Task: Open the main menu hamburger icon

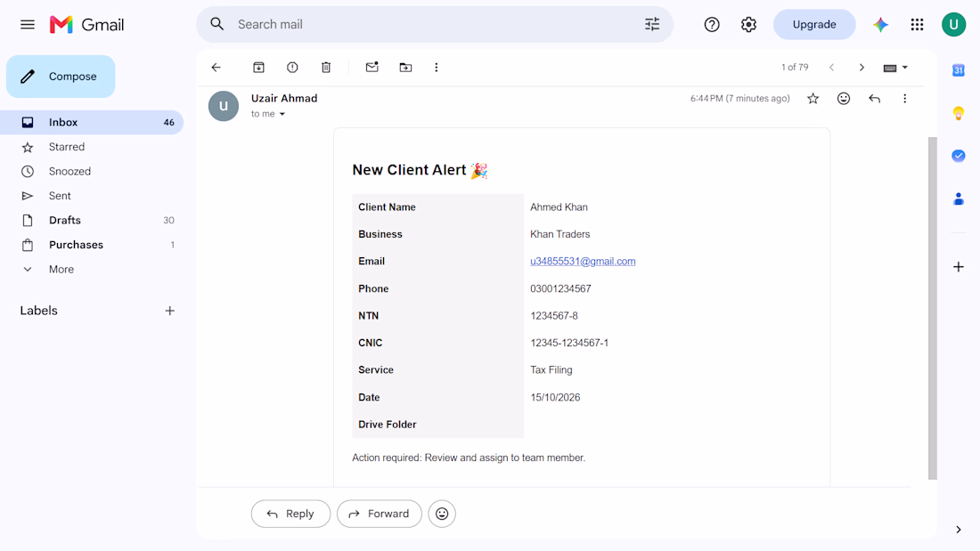Action: pyautogui.click(x=28, y=24)
